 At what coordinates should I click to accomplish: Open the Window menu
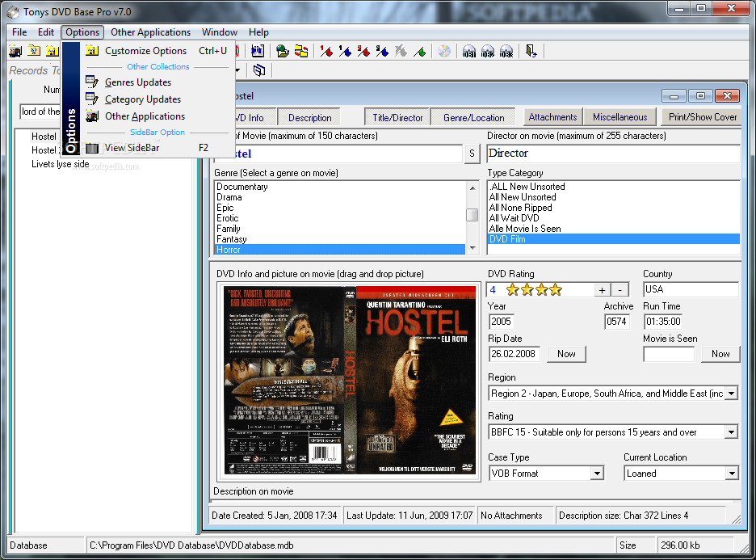pos(220,32)
